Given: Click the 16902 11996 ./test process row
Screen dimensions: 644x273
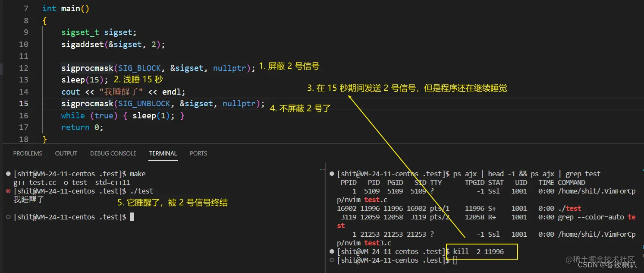Looking at the screenshot, I should click(x=459, y=208).
